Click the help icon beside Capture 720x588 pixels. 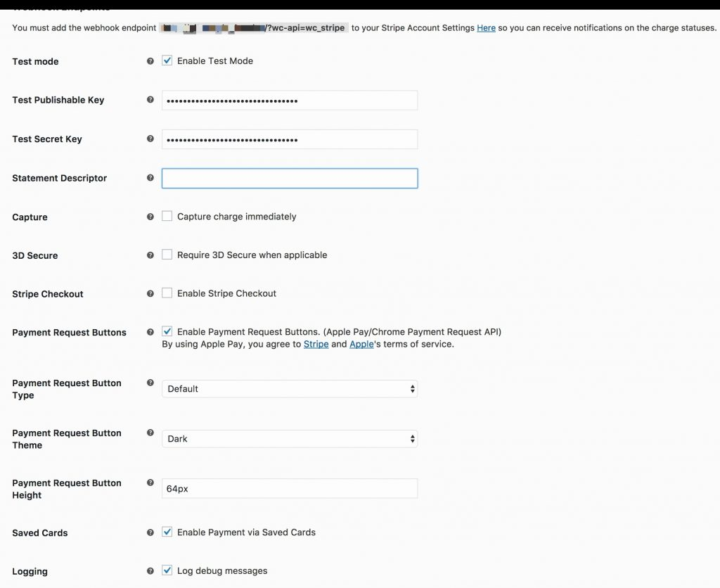point(150,217)
